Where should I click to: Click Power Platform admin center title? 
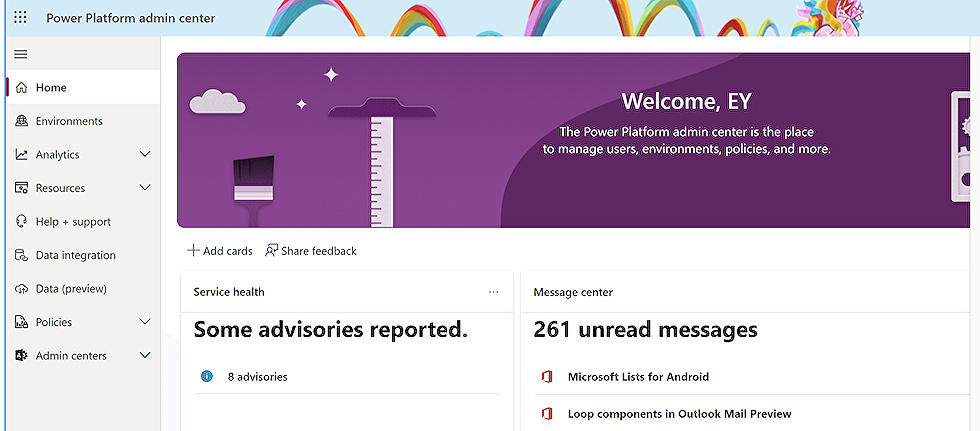[131, 18]
